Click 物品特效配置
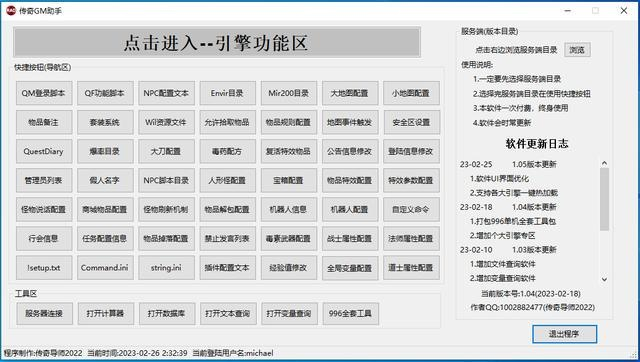 point(350,180)
